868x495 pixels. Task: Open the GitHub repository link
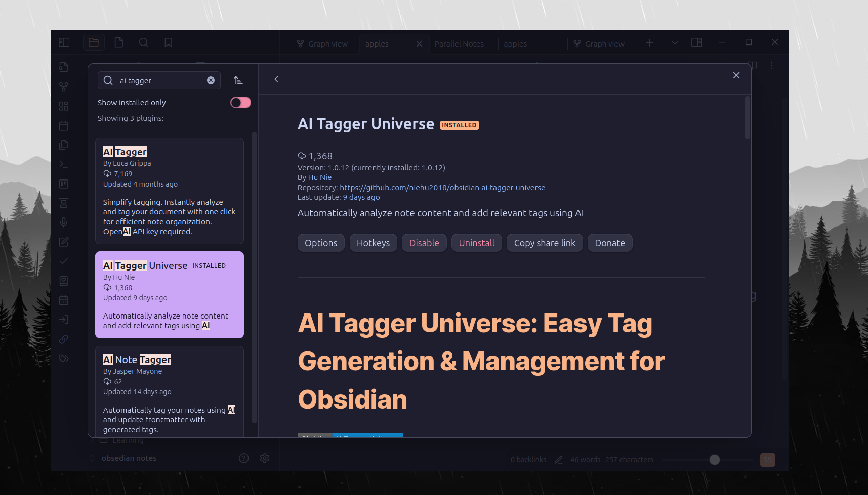[x=442, y=188]
